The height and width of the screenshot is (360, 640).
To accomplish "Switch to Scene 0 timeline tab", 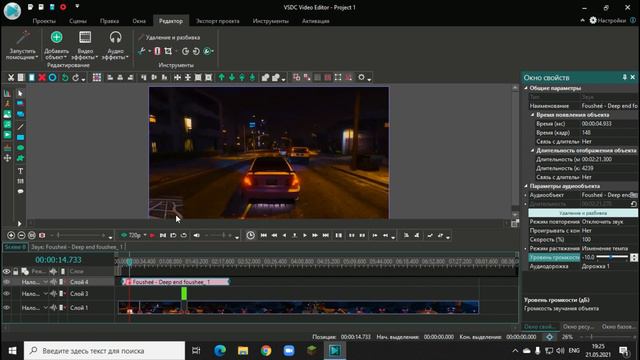I will (15, 247).
